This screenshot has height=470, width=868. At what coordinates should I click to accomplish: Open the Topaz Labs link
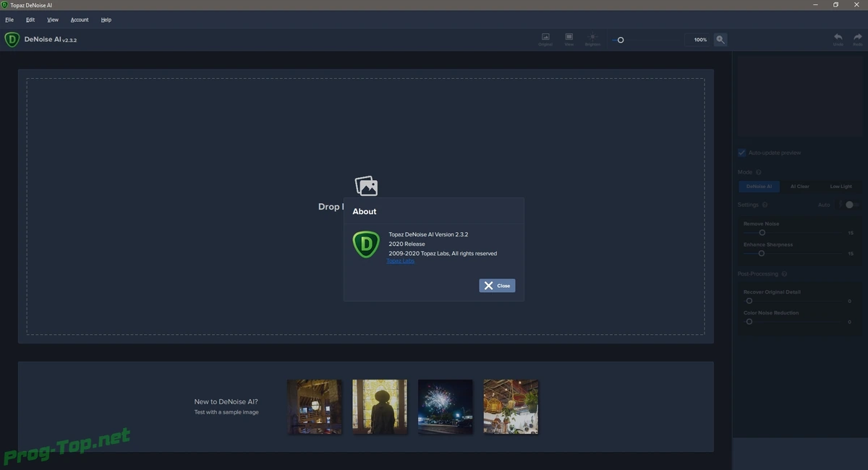pos(401,261)
